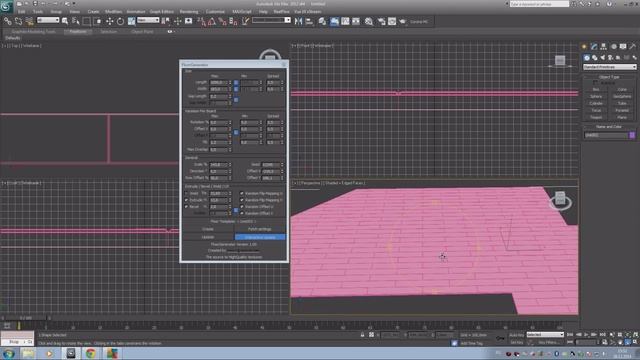640x360 pixels.
Task: Select the Cameras category icon
Action: coord(610,58)
